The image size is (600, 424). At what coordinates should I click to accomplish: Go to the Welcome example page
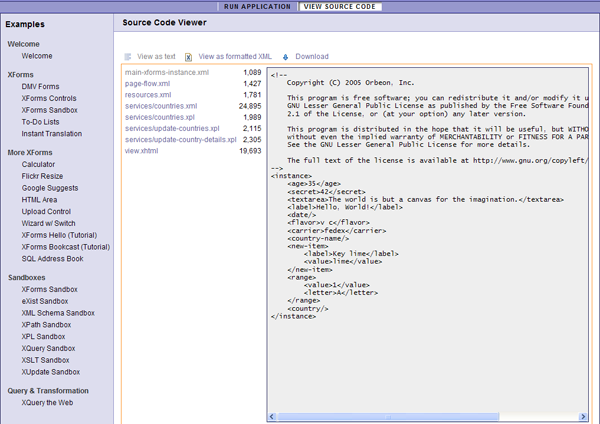click(x=37, y=56)
